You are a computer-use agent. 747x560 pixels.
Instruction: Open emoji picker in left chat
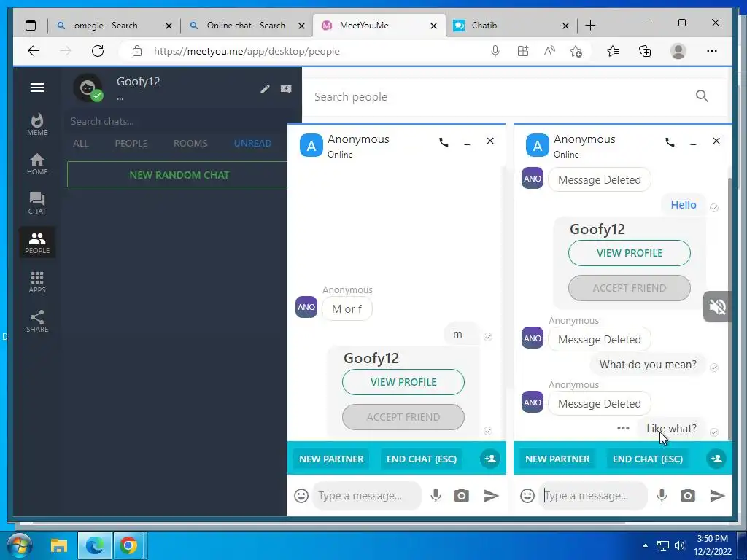coord(301,496)
